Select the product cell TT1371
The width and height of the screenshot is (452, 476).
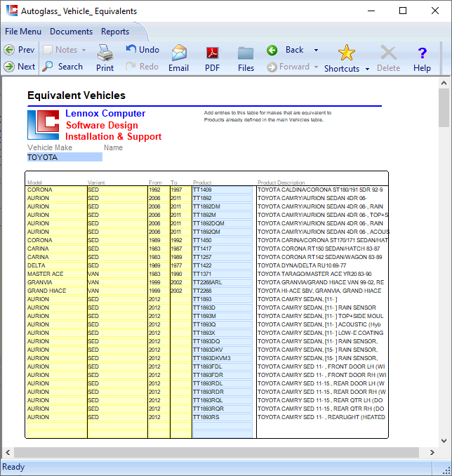tap(222, 274)
